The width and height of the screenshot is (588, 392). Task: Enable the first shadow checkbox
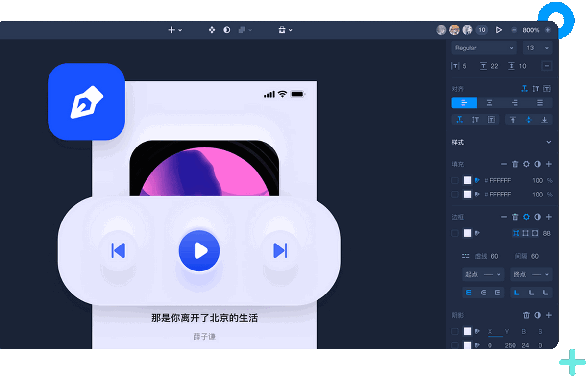pos(455,331)
